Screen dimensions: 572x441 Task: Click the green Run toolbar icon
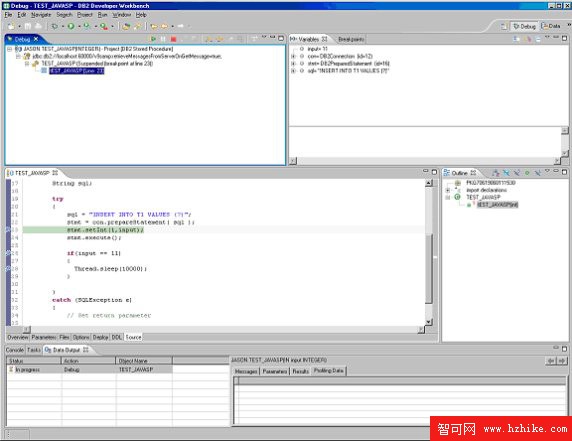[x=71, y=26]
